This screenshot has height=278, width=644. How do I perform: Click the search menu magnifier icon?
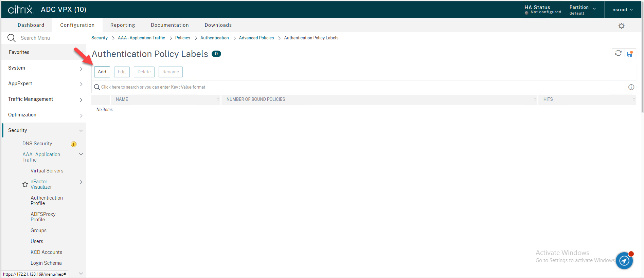(x=11, y=38)
